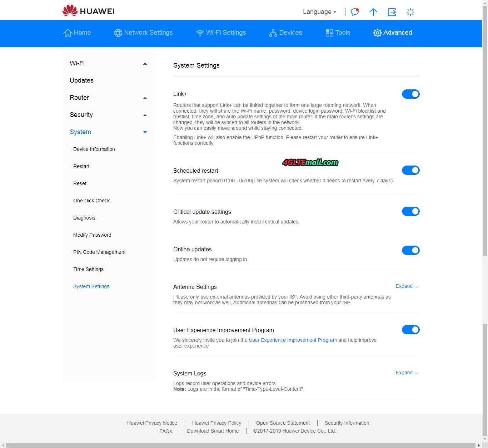The width and height of the screenshot is (488, 448).
Task: Go to Home via house icon
Action: 68,33
